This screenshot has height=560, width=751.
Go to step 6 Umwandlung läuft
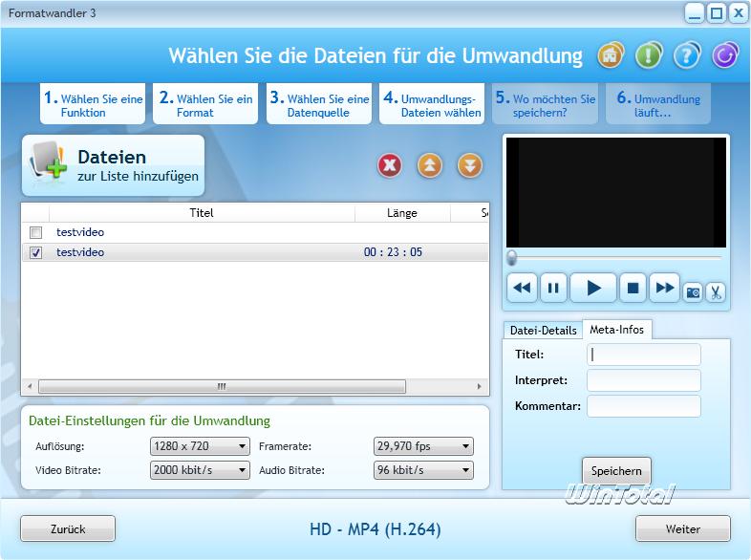click(x=658, y=104)
